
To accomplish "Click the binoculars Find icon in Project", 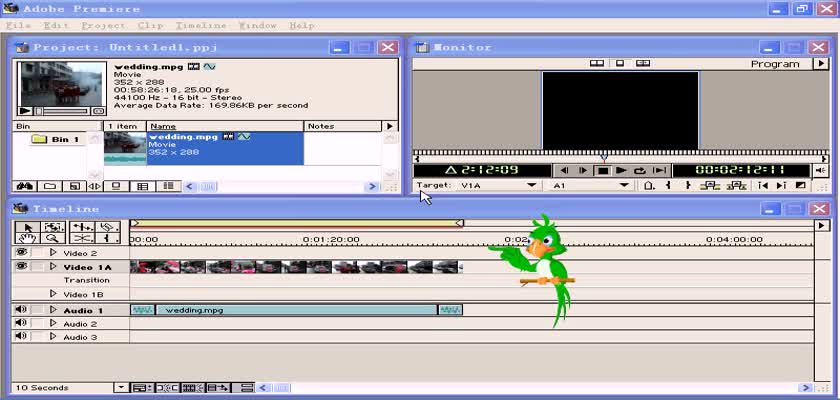I will (x=25, y=186).
